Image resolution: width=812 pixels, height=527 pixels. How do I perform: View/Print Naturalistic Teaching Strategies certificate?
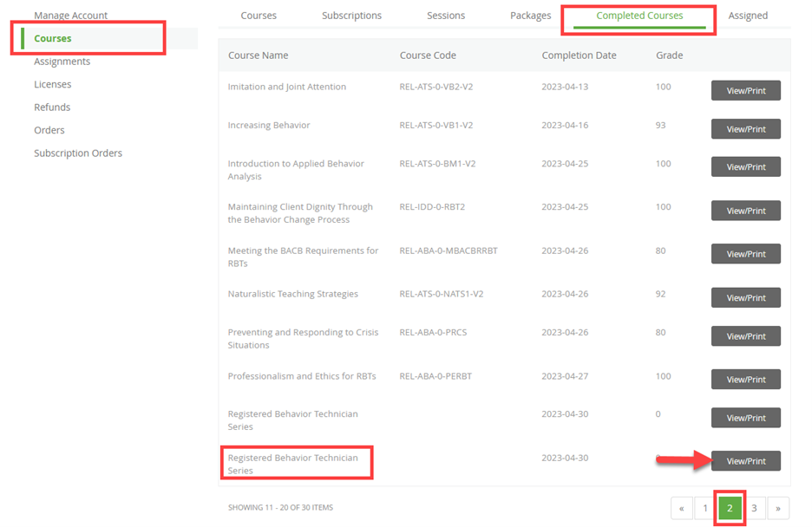coord(745,297)
